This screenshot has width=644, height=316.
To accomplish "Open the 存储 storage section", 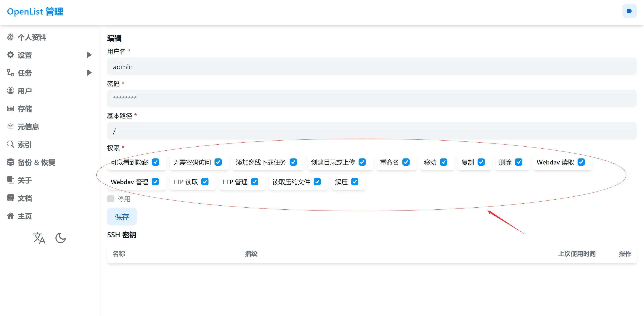I will tap(25, 108).
